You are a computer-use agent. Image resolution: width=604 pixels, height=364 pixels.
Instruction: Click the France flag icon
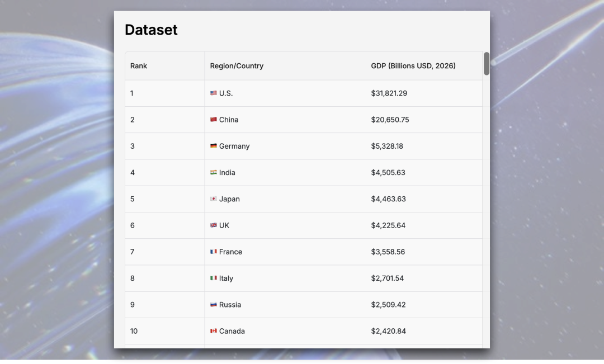tap(213, 252)
